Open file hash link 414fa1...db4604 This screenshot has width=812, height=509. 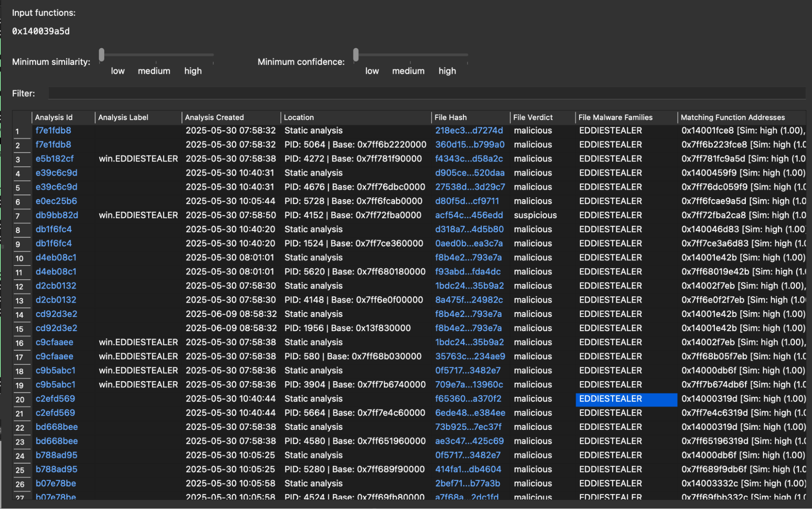click(x=468, y=469)
